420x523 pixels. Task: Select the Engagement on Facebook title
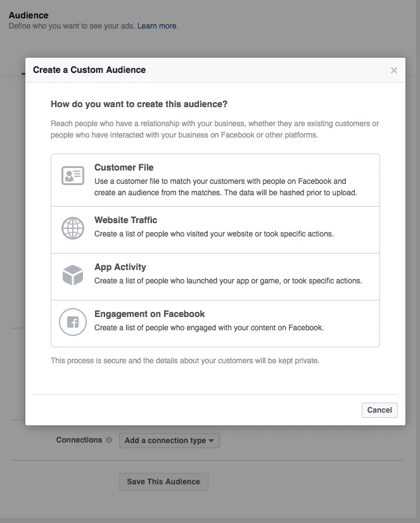click(150, 314)
